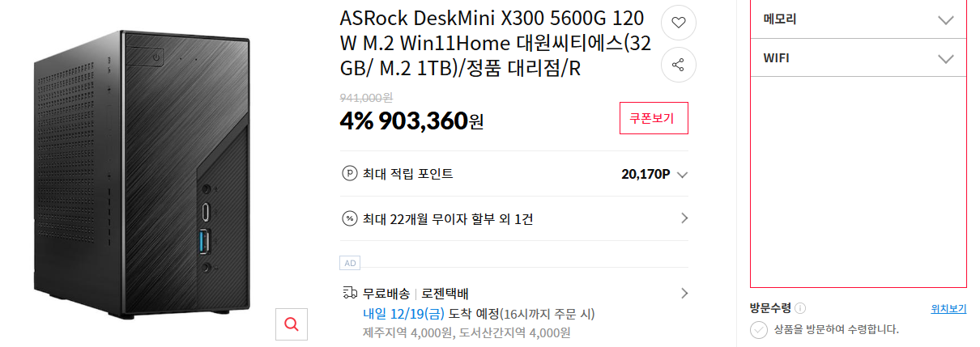Viewport: 980px width, 347px height.
Task: Expand the WIFI option dropdown
Action: click(x=945, y=58)
